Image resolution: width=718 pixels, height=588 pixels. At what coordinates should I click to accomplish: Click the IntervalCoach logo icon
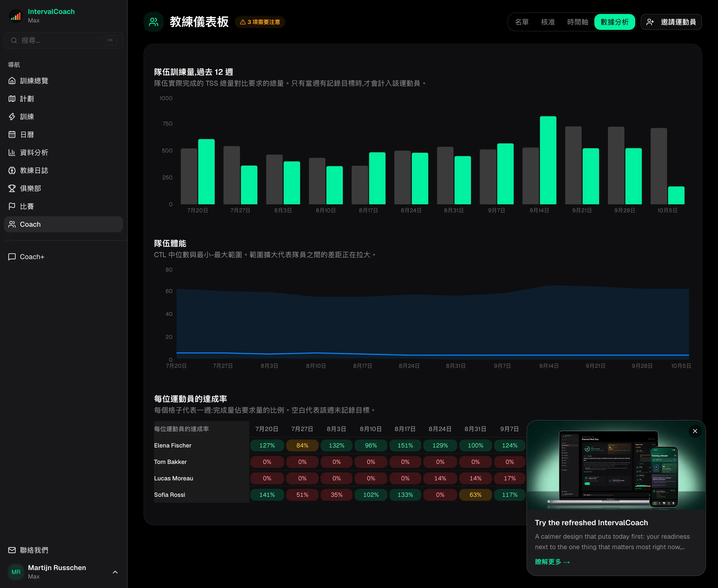click(16, 16)
